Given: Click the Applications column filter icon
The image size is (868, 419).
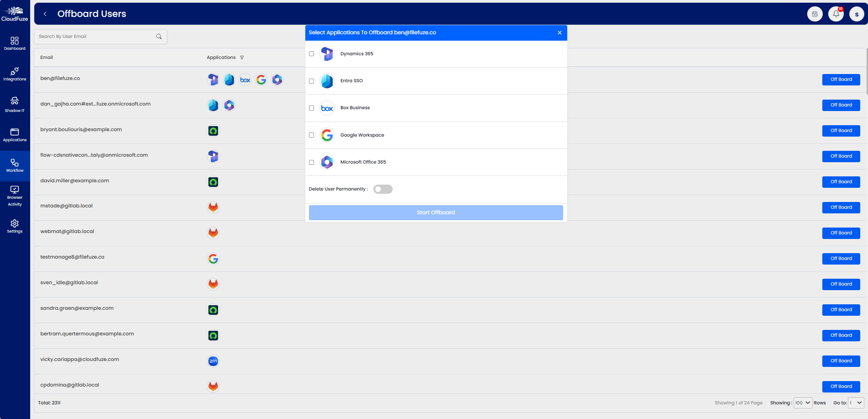Looking at the screenshot, I should coord(242,58).
